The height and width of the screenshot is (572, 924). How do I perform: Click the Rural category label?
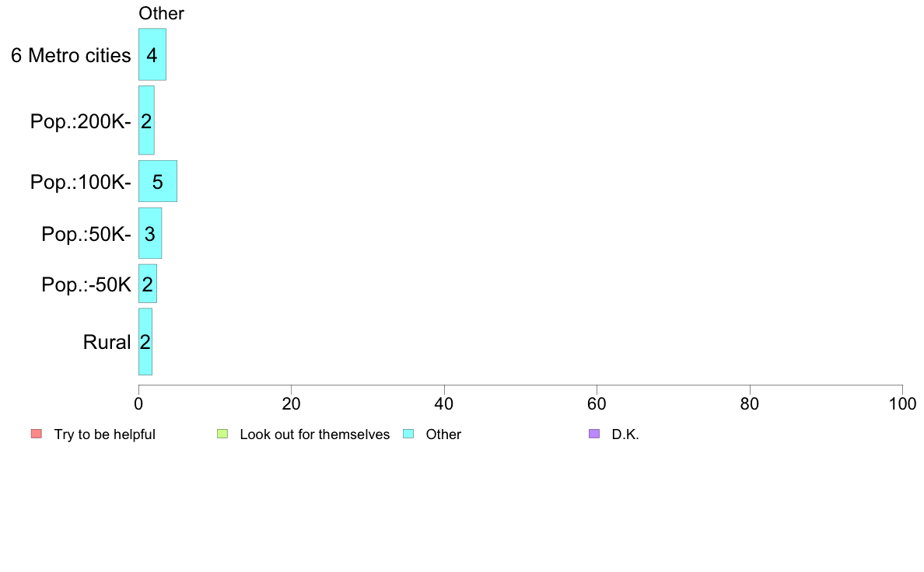(x=107, y=342)
